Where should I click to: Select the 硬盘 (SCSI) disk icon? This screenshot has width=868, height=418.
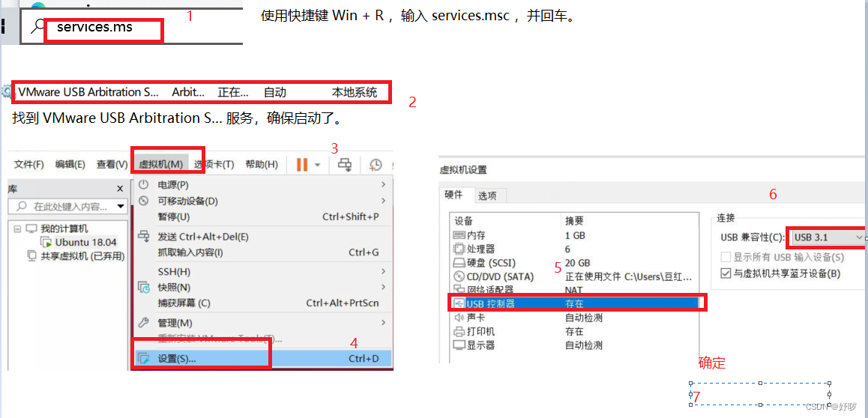(459, 263)
